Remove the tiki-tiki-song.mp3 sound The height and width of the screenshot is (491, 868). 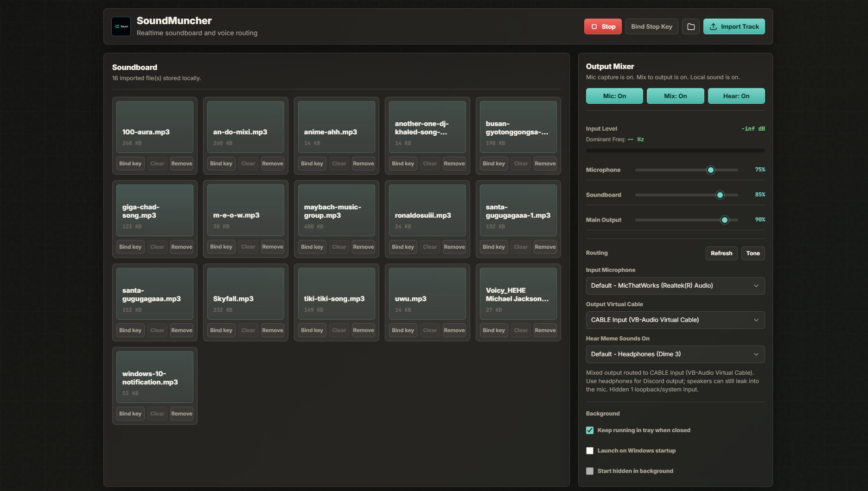point(364,330)
